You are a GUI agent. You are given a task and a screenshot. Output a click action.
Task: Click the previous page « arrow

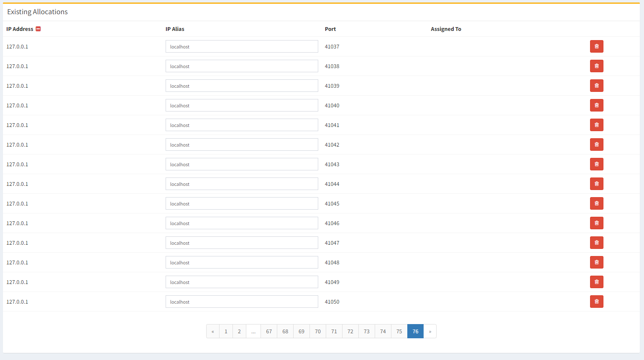pyautogui.click(x=213, y=331)
